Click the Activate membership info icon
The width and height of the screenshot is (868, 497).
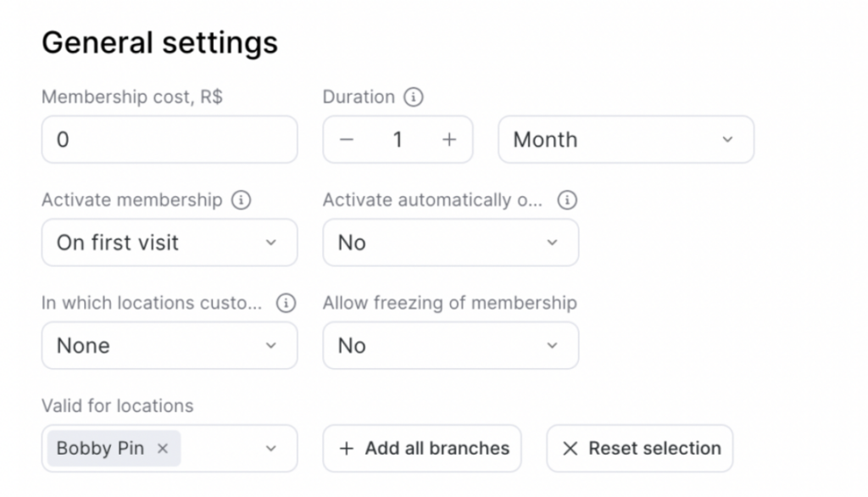(x=242, y=200)
